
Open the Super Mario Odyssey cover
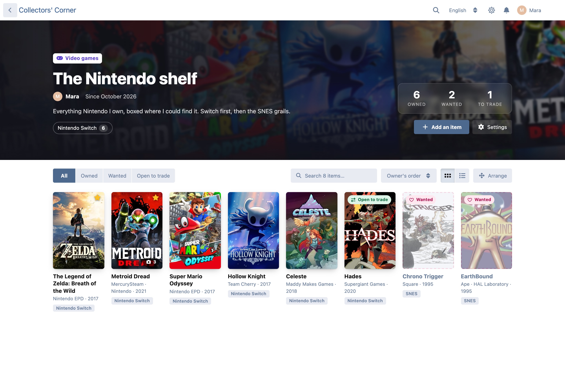(x=195, y=230)
